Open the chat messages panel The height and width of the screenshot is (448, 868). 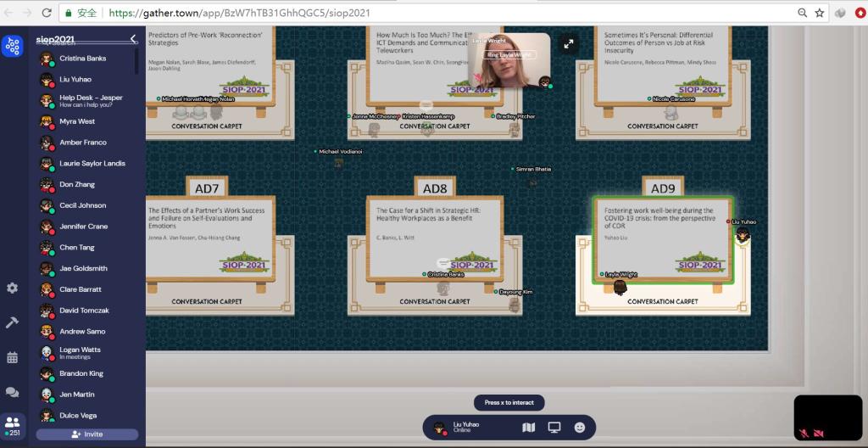pyautogui.click(x=12, y=392)
